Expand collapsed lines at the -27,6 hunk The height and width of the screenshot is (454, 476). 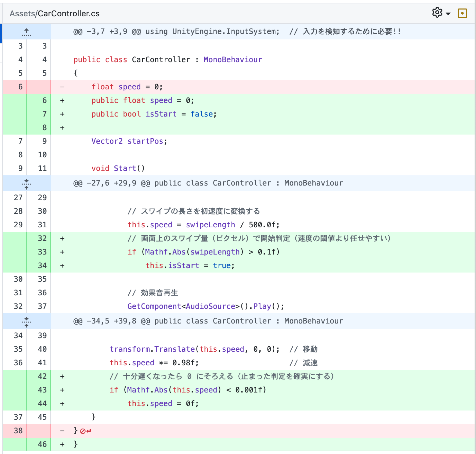tap(26, 184)
